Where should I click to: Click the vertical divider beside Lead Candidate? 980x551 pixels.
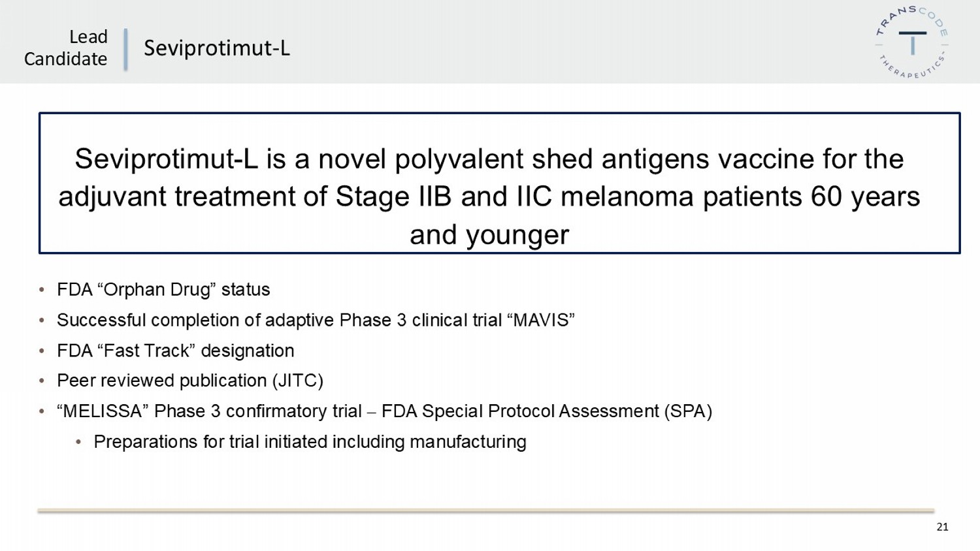pyautogui.click(x=125, y=49)
